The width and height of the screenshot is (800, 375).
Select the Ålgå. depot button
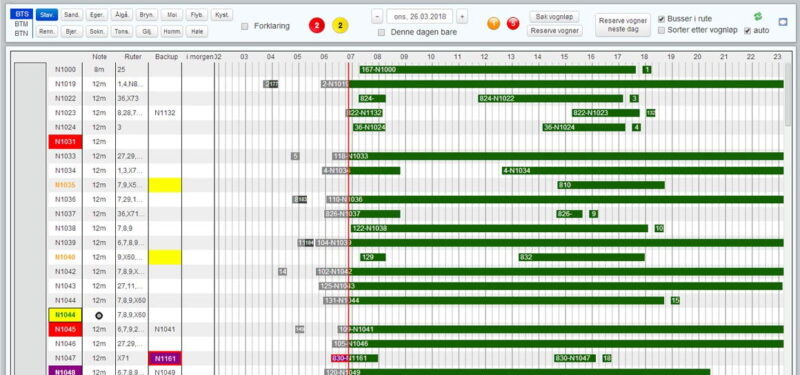(122, 15)
